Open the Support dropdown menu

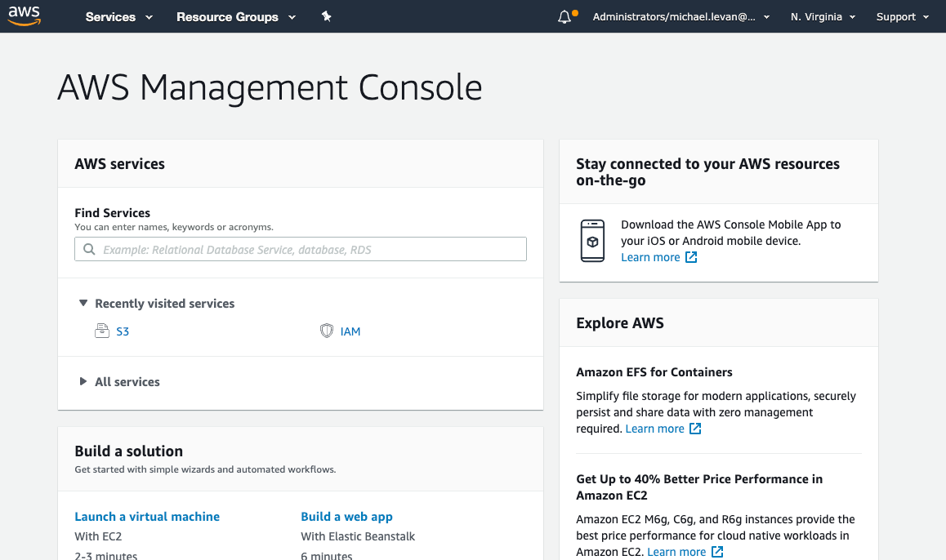(x=901, y=16)
